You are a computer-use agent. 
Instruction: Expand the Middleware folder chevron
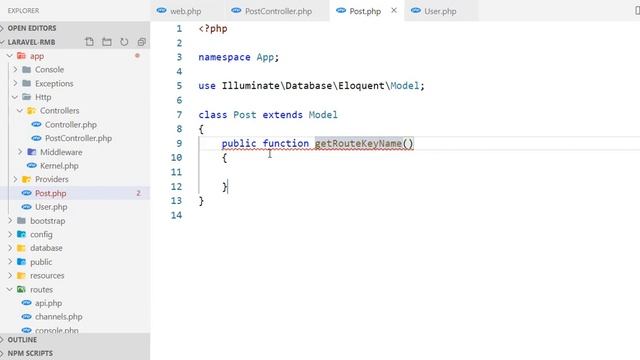pyautogui.click(x=20, y=152)
